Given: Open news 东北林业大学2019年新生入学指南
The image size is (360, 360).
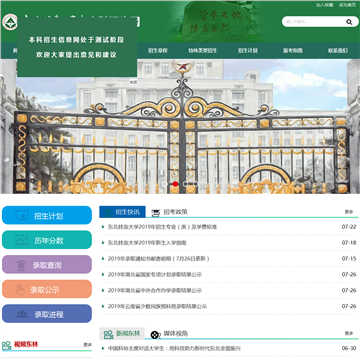Looking at the screenshot, I should (147, 243).
